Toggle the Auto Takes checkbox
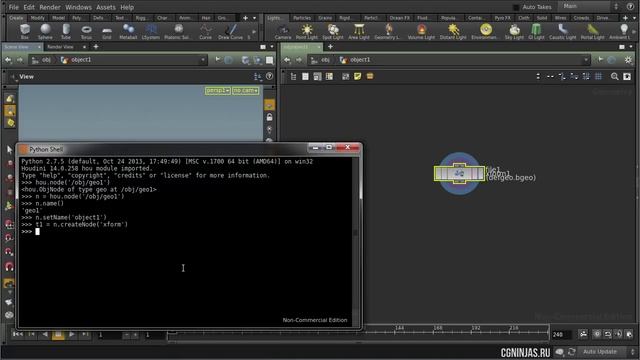Image resolution: width=640 pixels, height=360 pixels. [516, 7]
